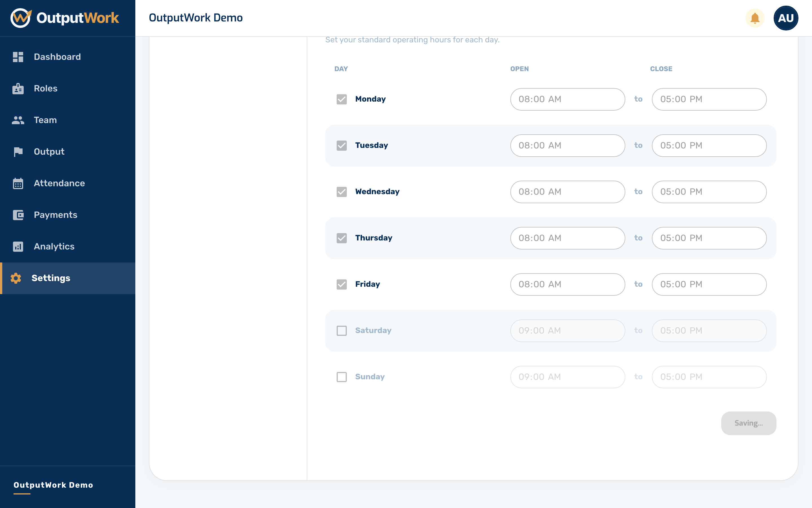812x508 pixels.
Task: Click the Output flag icon
Action: (18, 152)
